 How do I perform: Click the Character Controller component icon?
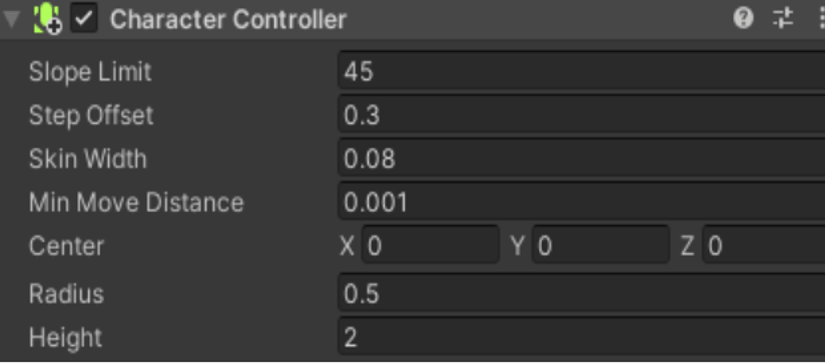click(x=47, y=19)
